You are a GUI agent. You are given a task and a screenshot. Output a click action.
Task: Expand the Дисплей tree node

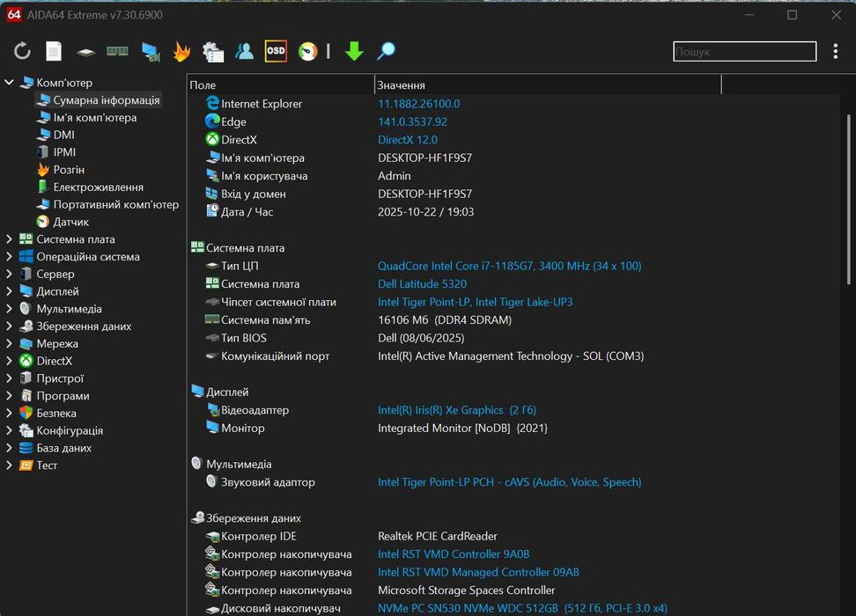click(10, 291)
